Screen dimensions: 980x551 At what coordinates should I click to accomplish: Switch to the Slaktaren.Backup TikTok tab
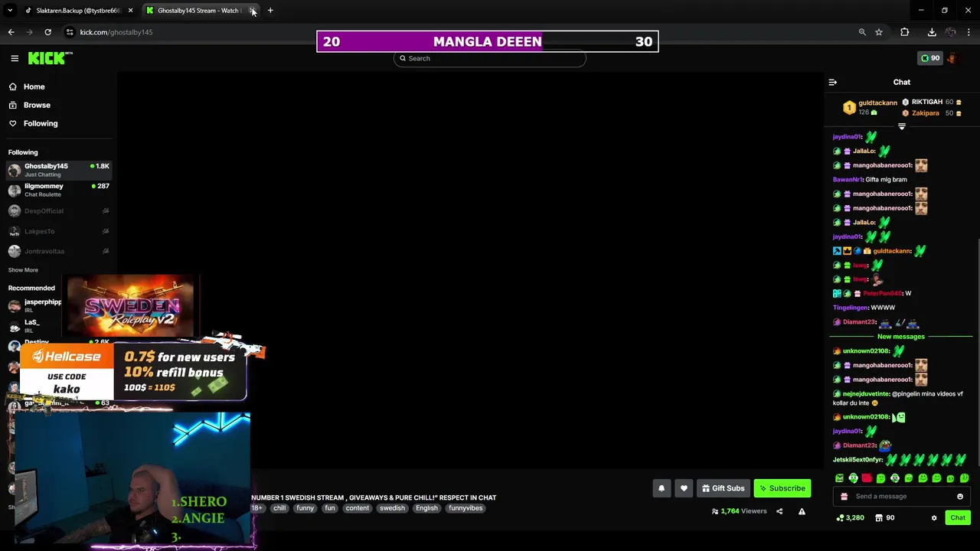78,11
